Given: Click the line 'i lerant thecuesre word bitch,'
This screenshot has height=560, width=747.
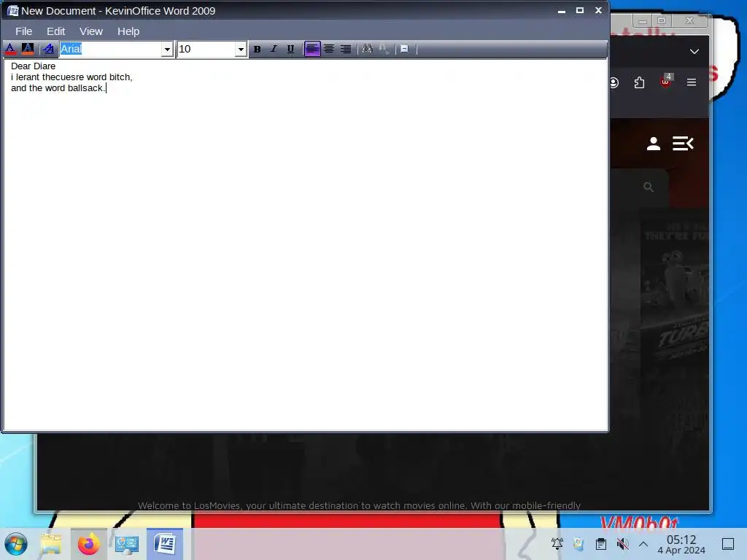Looking at the screenshot, I should point(71,77).
